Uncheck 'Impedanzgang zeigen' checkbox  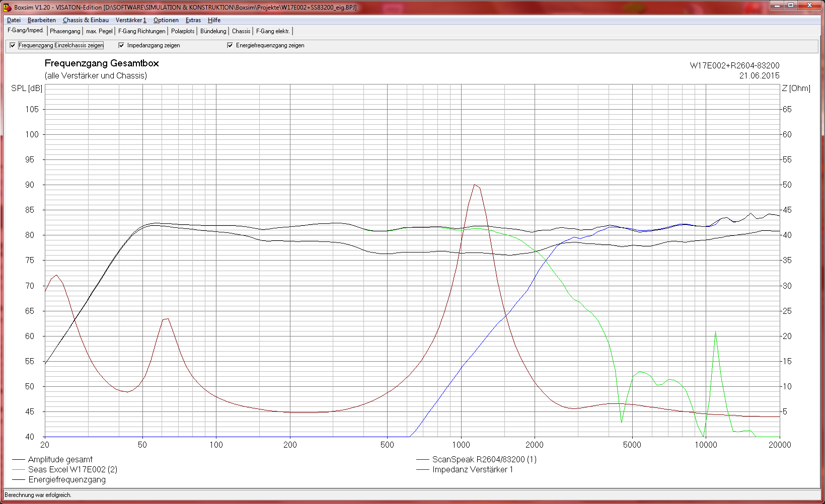click(x=121, y=45)
